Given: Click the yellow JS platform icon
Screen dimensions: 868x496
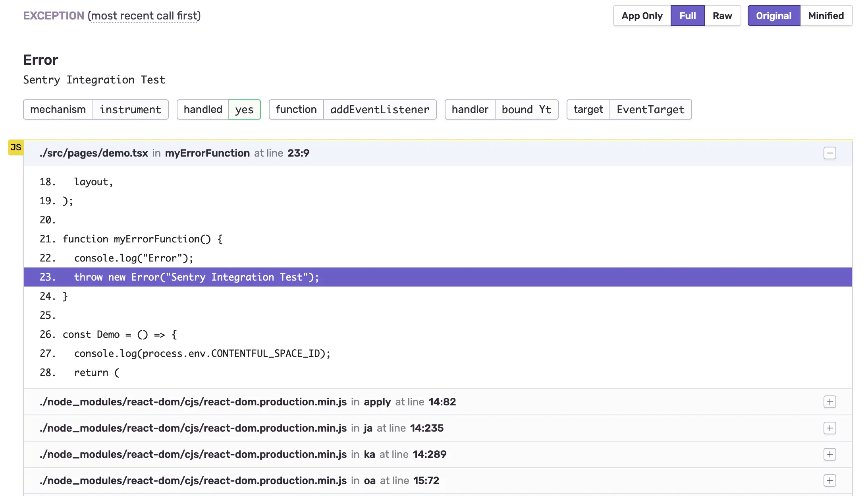Looking at the screenshot, I should point(16,147).
